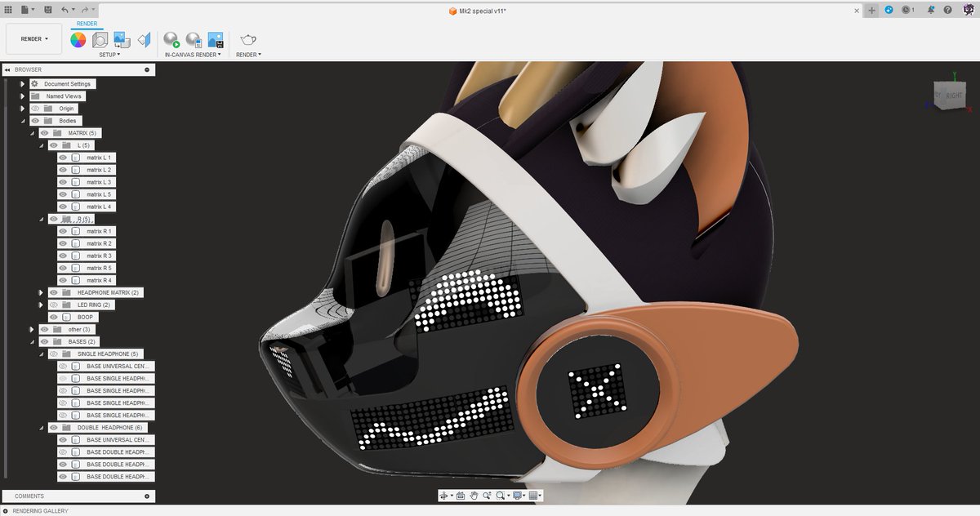This screenshot has height=516, width=980.
Task: Open the undo history dropdown arrow
Action: 73,10
